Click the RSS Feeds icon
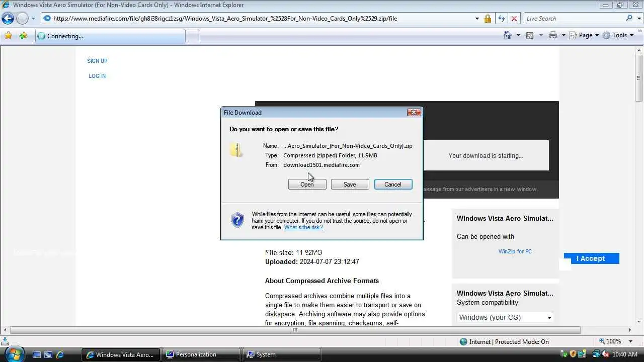 (530, 35)
